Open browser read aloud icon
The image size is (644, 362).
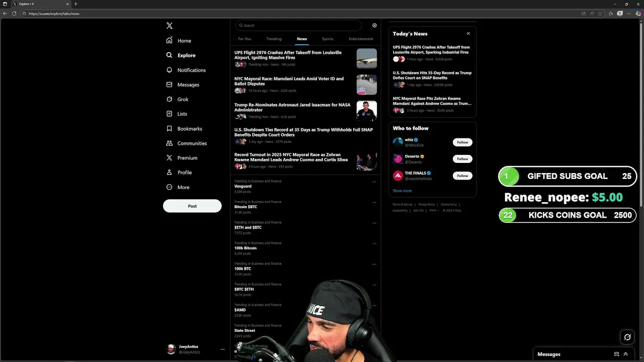(x=592, y=14)
